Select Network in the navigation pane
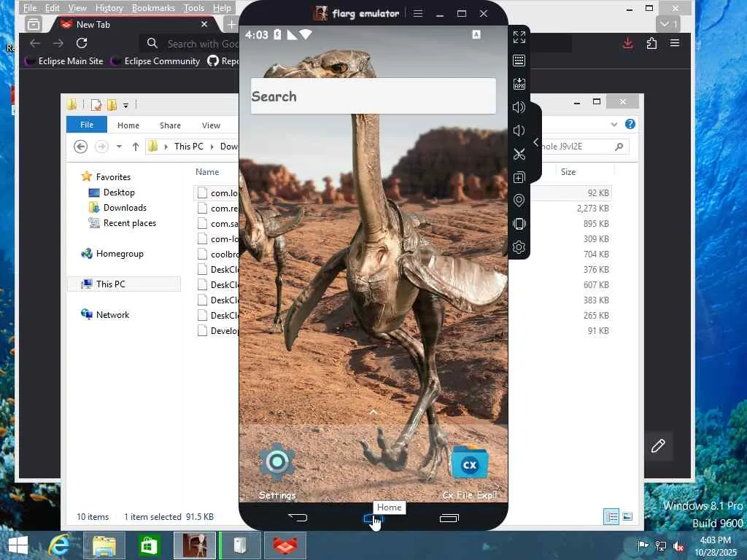Screen dimensions: 747x560 click(x=105, y=315)
